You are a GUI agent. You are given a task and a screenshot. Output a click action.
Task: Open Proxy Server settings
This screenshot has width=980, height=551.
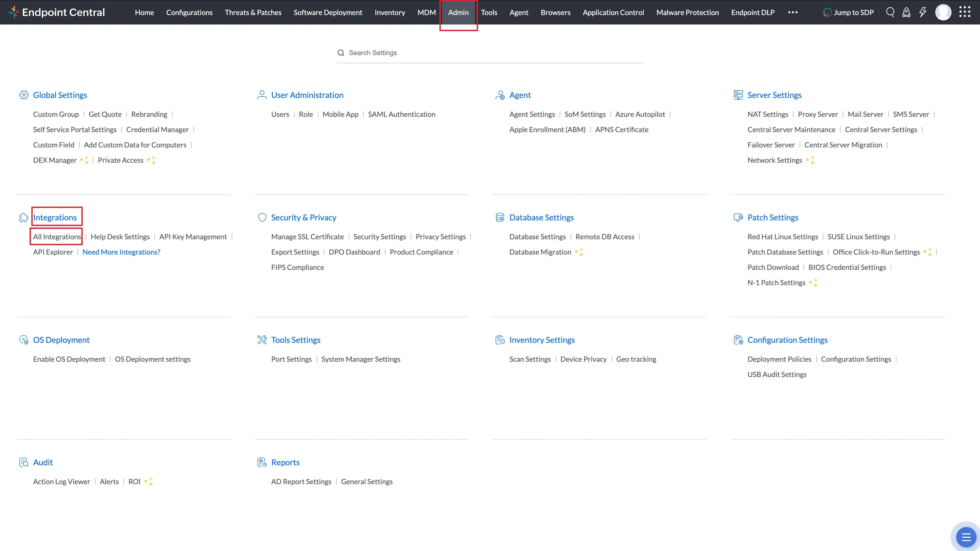point(818,114)
